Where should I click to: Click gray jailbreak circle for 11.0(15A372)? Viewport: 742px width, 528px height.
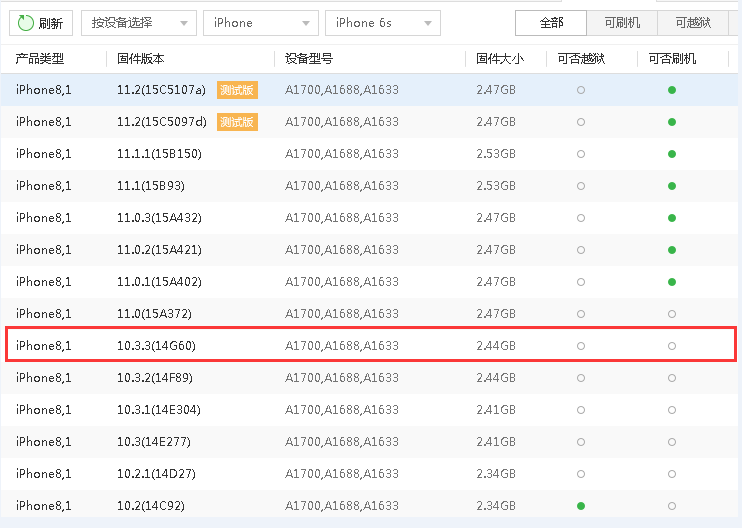click(x=581, y=314)
